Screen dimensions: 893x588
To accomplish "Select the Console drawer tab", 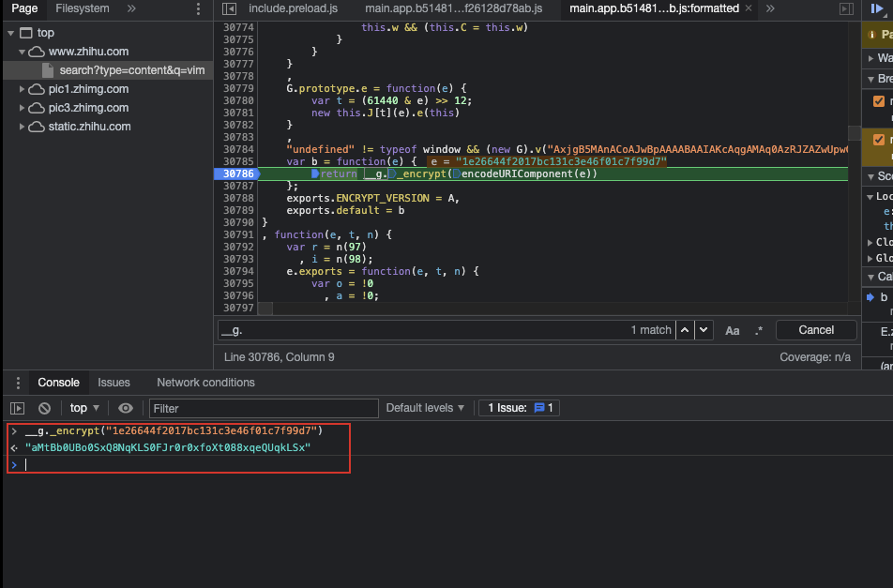I will click(x=59, y=383).
